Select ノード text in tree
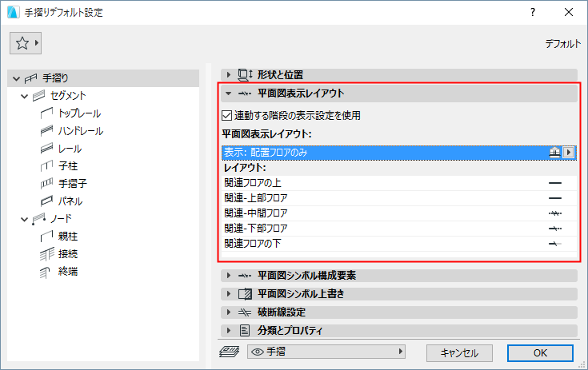 [61, 219]
